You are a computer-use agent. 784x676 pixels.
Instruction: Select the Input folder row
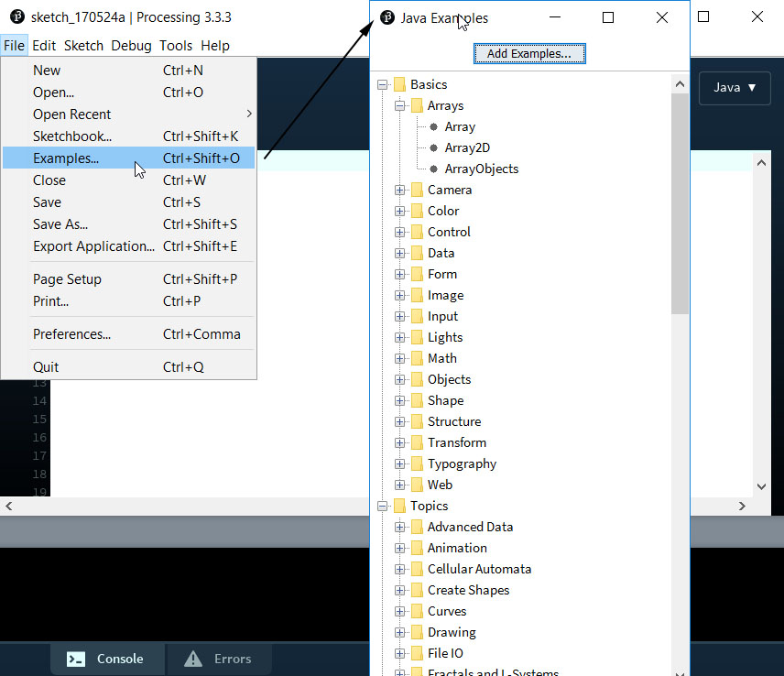point(442,317)
